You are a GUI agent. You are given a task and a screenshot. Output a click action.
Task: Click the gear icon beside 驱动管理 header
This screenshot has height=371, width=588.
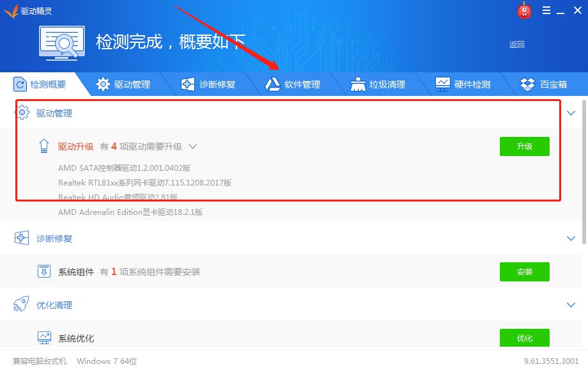23,113
